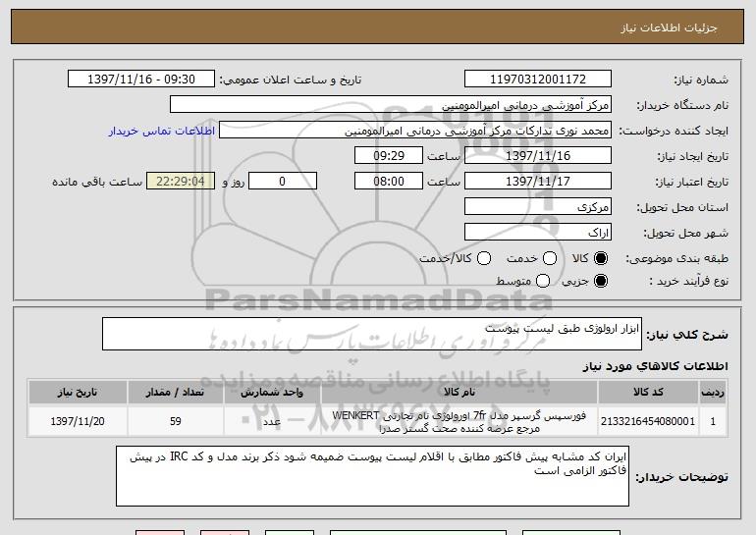Viewport: 756px width, 535px height.
Task: Click the واحد شمارش column header
Action: tap(272, 393)
